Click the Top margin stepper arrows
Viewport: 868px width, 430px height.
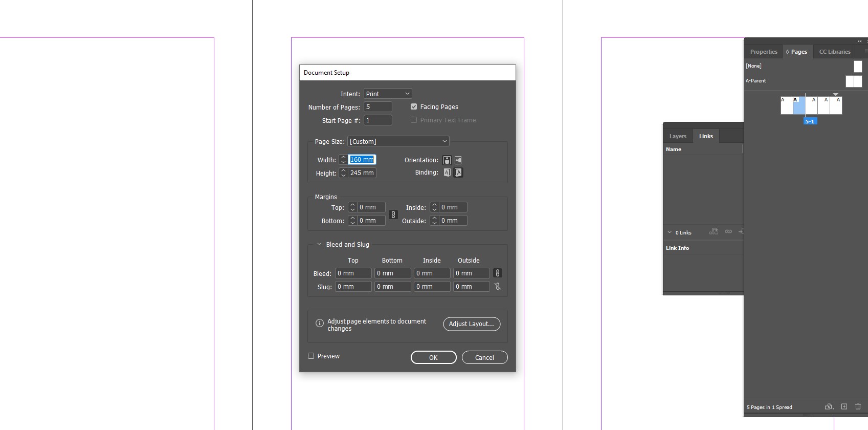coord(352,207)
